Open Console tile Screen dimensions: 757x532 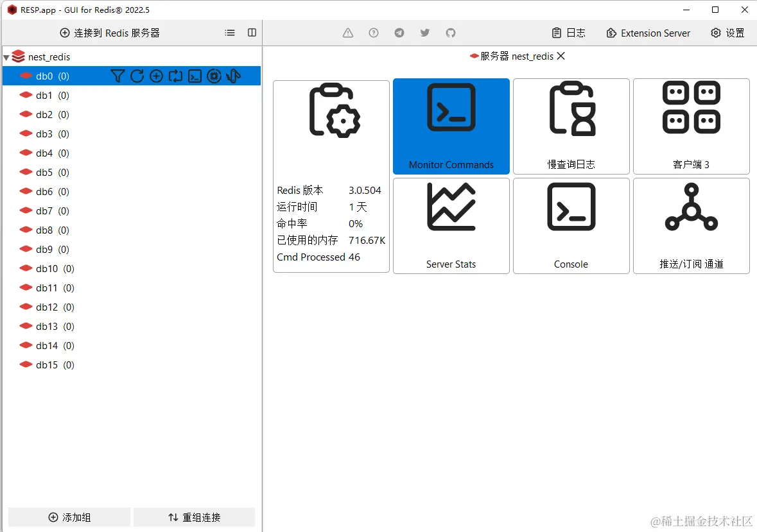coord(571,226)
